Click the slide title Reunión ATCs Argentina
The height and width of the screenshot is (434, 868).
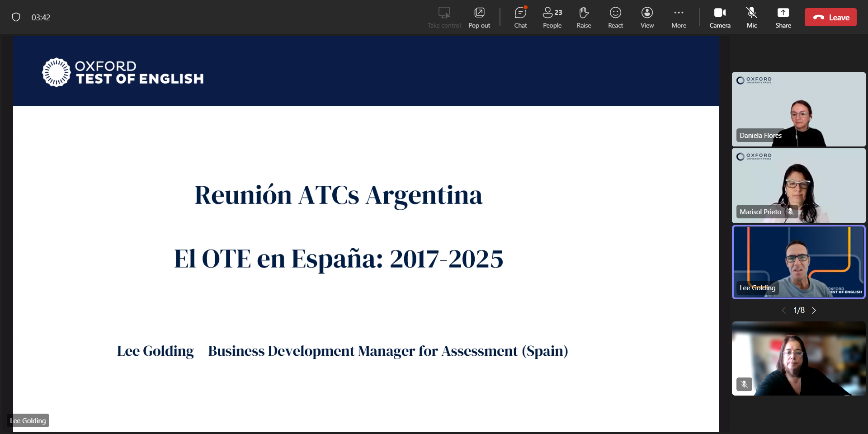(x=338, y=195)
